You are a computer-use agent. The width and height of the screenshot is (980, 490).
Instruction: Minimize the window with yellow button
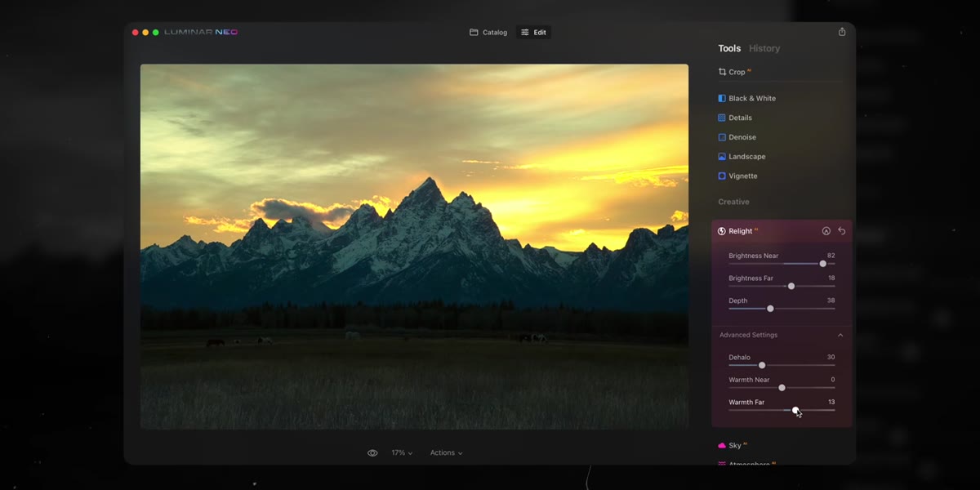pos(145,33)
